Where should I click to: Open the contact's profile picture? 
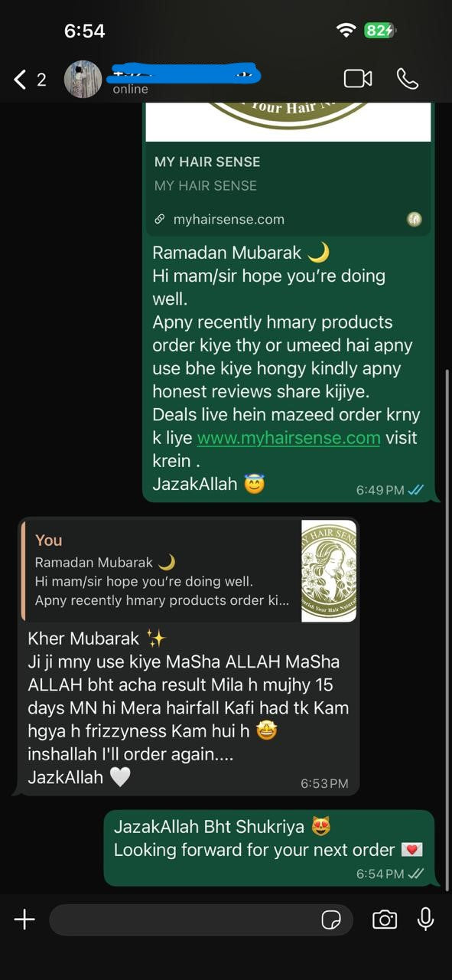(x=83, y=79)
